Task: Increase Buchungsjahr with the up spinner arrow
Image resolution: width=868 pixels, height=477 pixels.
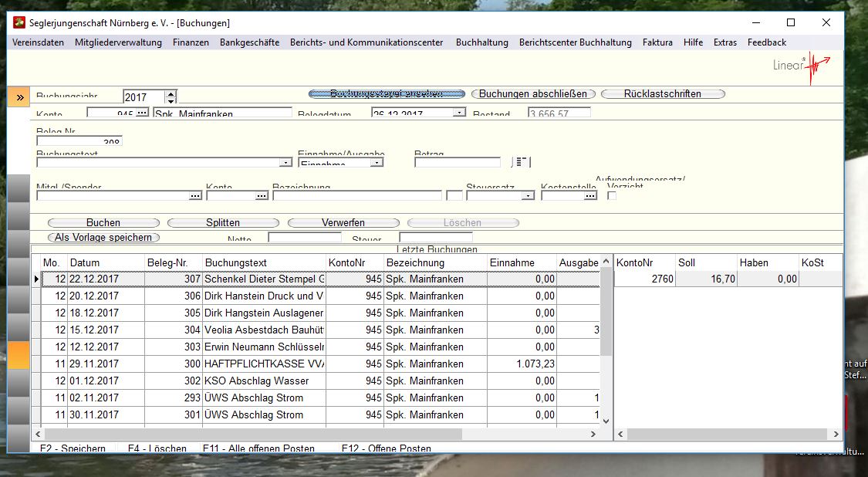Action: (171, 93)
